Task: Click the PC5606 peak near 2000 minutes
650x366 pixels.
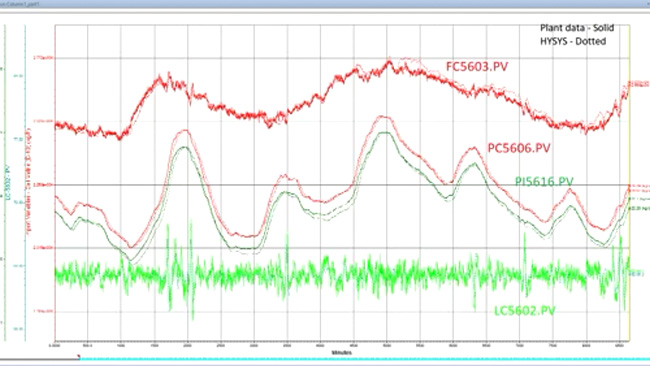Action: coord(185,131)
